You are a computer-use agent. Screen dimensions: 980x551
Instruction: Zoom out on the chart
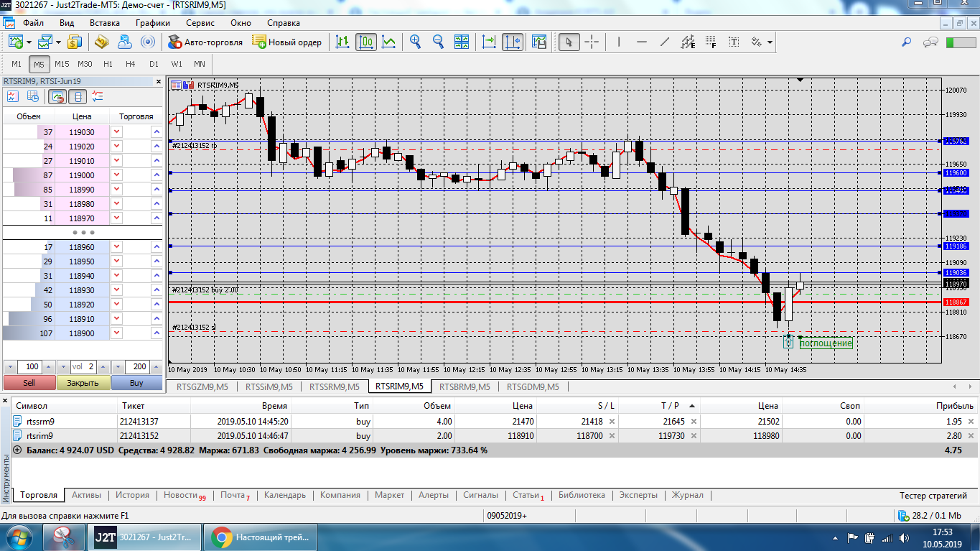pyautogui.click(x=438, y=42)
